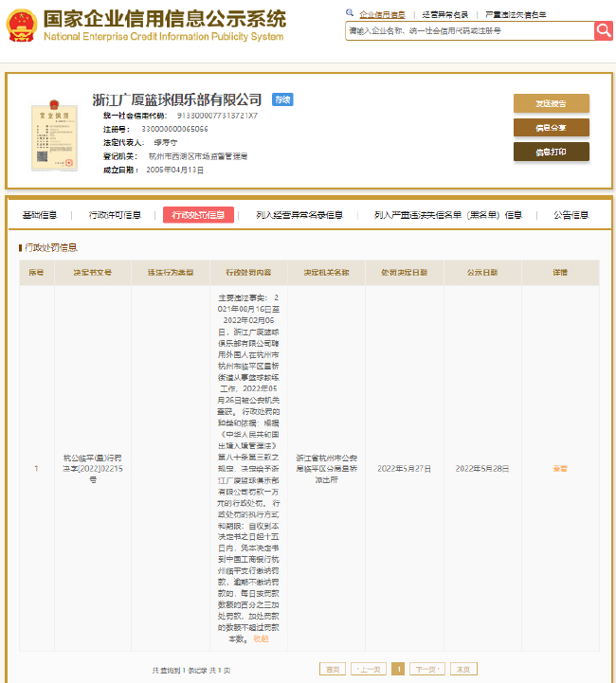Click the 存续 status badge

pos(282,99)
